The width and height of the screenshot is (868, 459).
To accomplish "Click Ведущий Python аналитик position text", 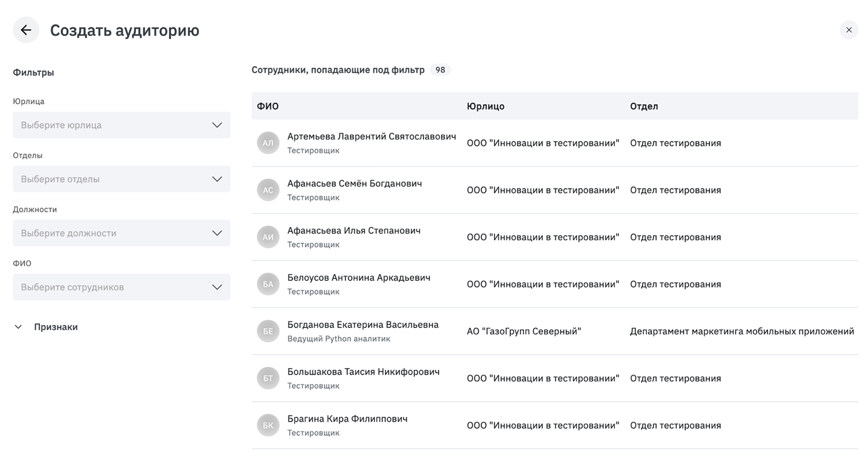I will (339, 339).
